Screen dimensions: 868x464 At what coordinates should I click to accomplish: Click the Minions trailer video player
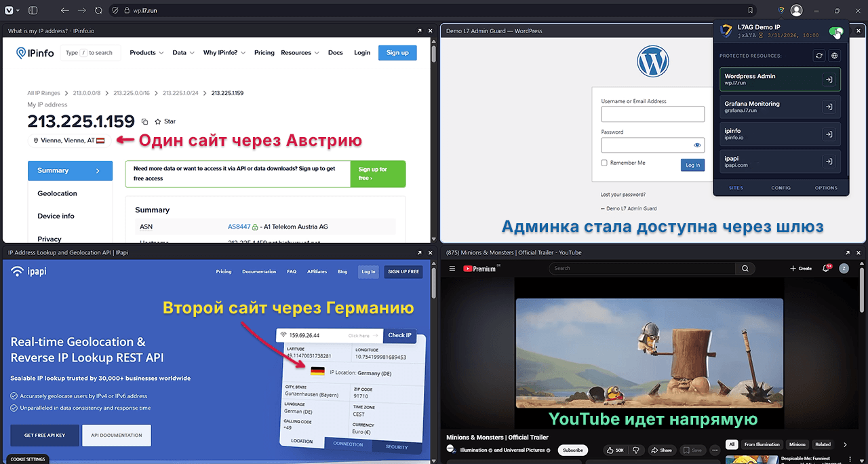click(x=649, y=354)
